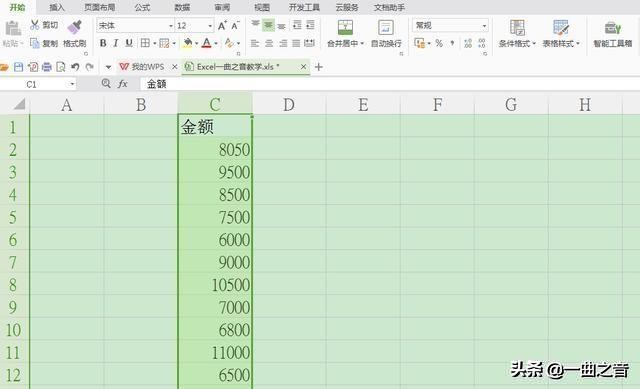Select row 8 header
Screen dimensions: 640x389
pyautogui.click(x=14, y=285)
